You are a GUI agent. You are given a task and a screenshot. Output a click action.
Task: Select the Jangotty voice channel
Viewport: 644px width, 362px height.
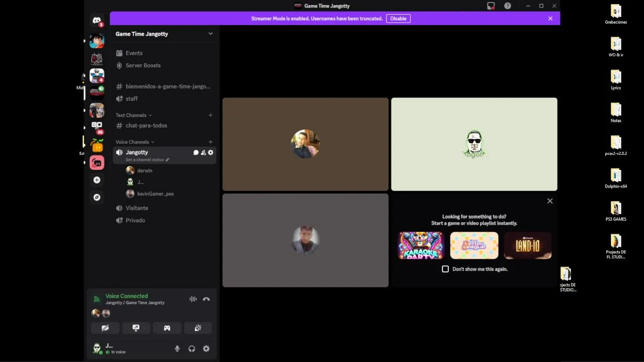tap(137, 152)
